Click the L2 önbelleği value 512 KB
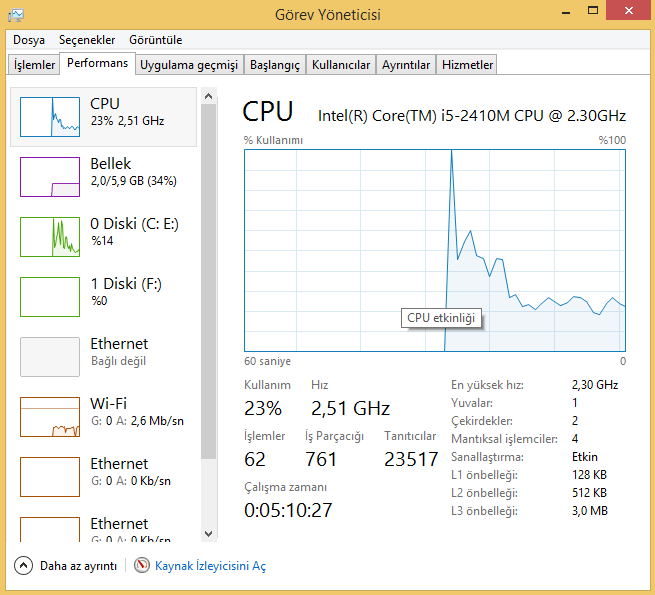Viewport: 655px width, 595px height. pos(589,493)
